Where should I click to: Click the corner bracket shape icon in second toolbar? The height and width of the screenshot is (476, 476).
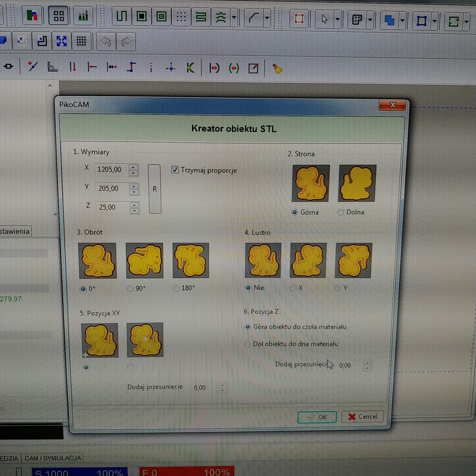(42, 41)
